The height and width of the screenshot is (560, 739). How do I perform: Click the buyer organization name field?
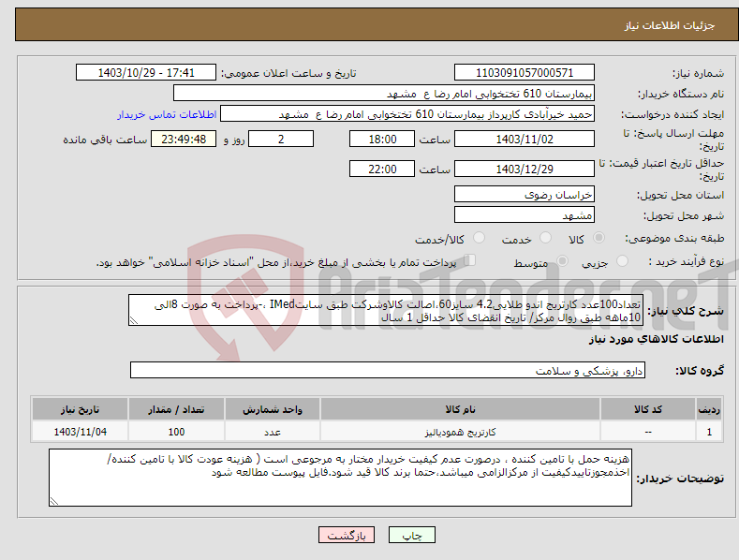384,94
